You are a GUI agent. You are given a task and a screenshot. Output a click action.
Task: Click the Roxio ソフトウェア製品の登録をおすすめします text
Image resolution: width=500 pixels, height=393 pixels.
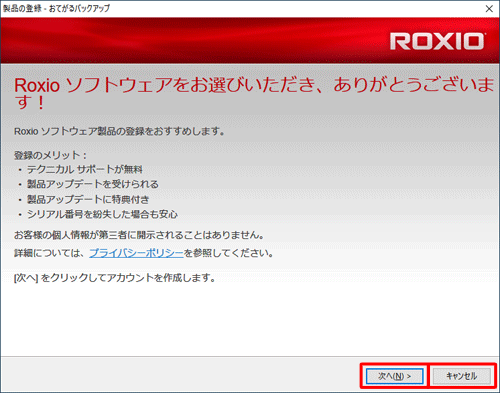pos(119,131)
